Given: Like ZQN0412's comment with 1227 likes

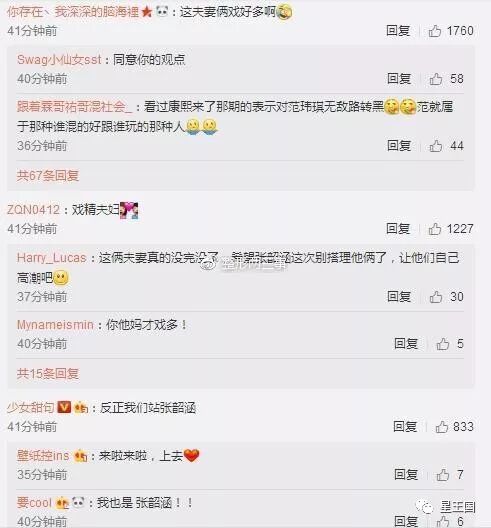Looking at the screenshot, I should (x=435, y=229).
